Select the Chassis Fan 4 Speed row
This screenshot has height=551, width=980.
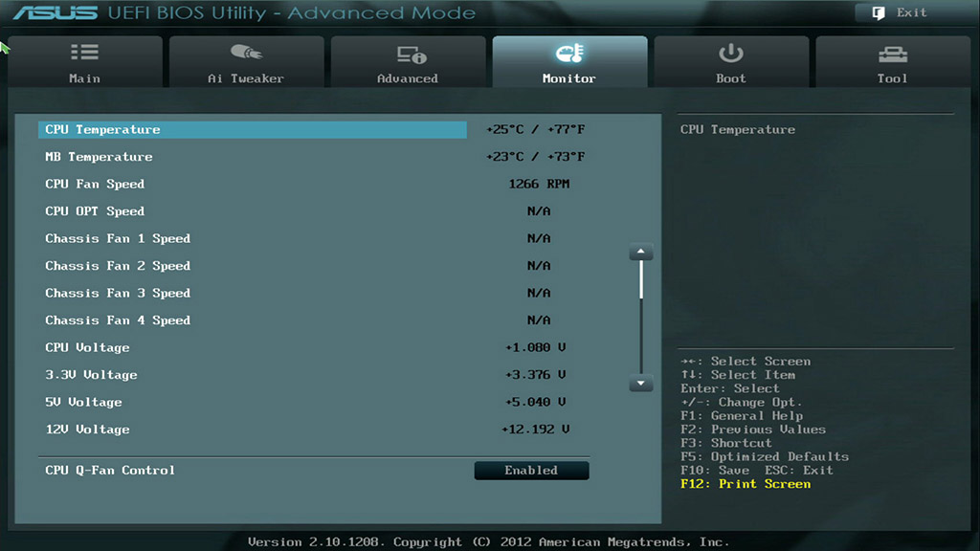point(315,320)
